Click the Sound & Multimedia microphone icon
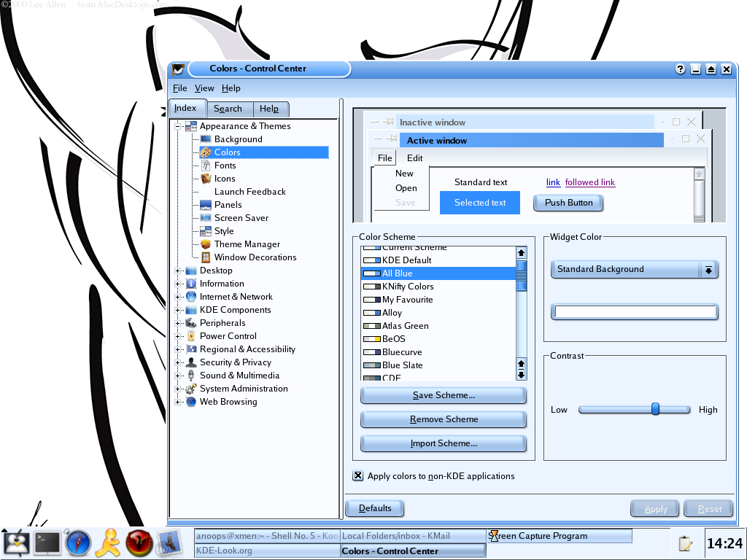Viewport: 747px width, 560px height. pos(191,376)
